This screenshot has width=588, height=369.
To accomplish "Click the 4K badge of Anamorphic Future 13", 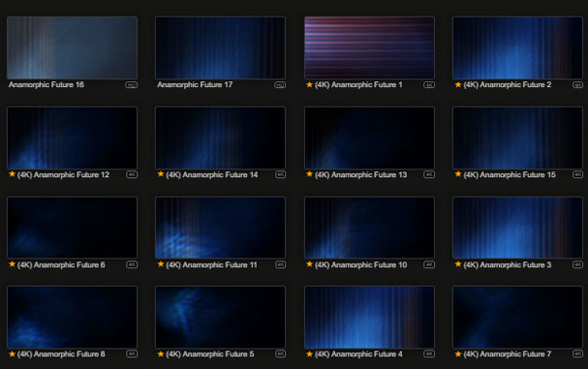I will pyautogui.click(x=429, y=174).
